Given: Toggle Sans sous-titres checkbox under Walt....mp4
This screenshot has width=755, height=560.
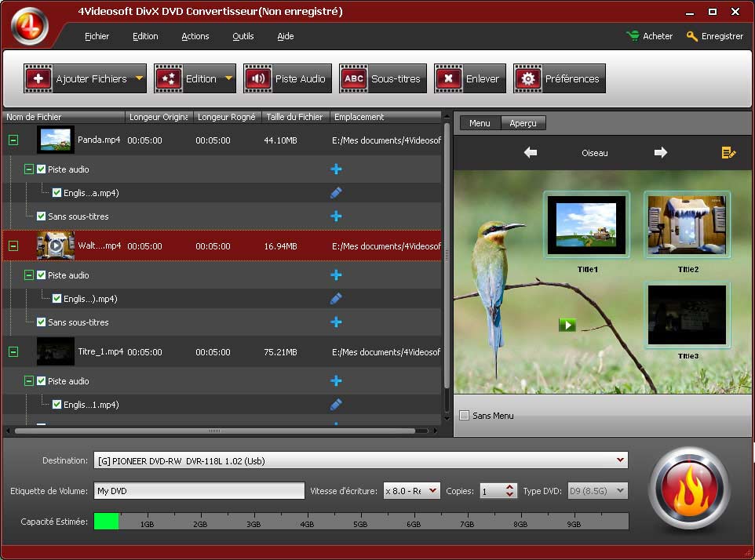Looking at the screenshot, I should 41,322.
